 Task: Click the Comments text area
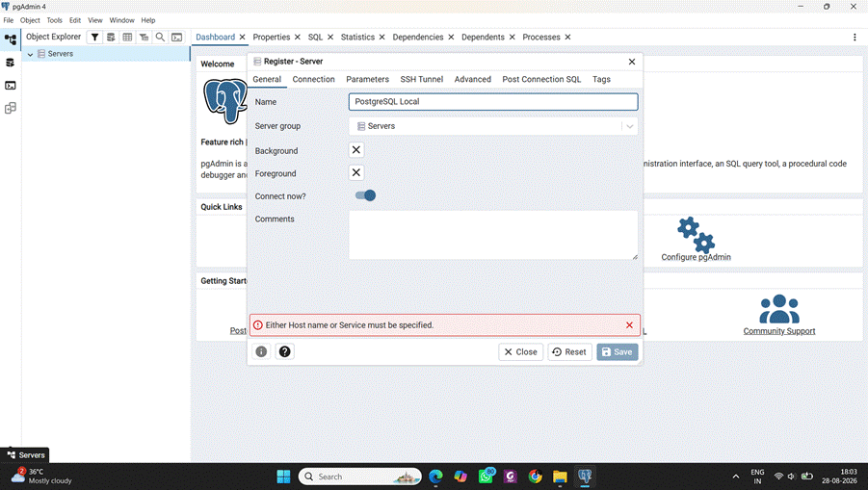coord(492,235)
